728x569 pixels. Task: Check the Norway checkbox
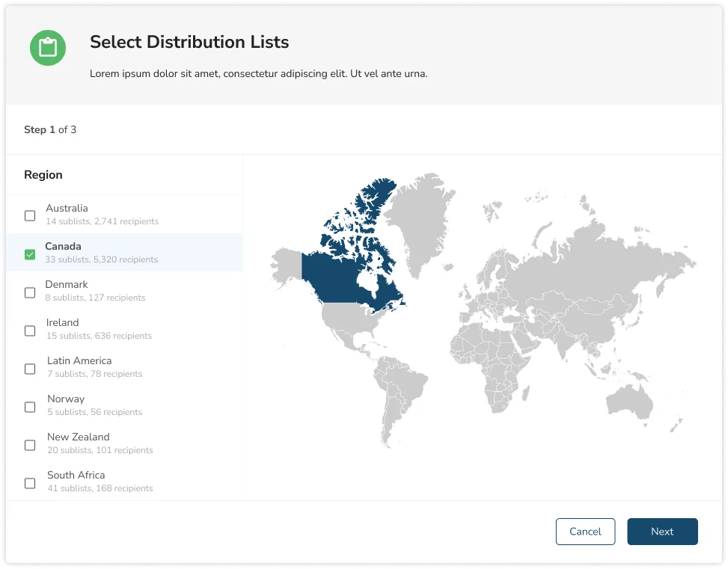tap(30, 406)
